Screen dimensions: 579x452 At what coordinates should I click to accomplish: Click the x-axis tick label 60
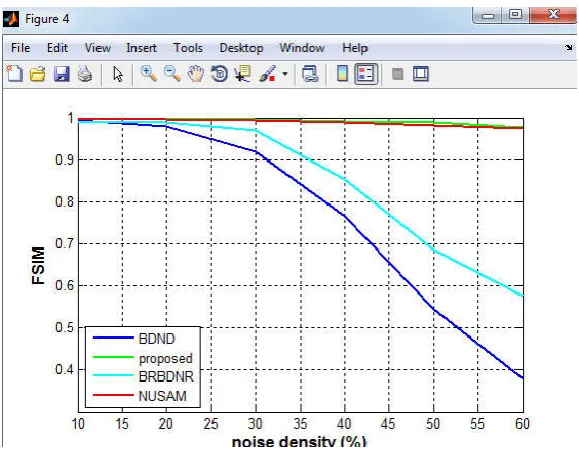pos(523,424)
